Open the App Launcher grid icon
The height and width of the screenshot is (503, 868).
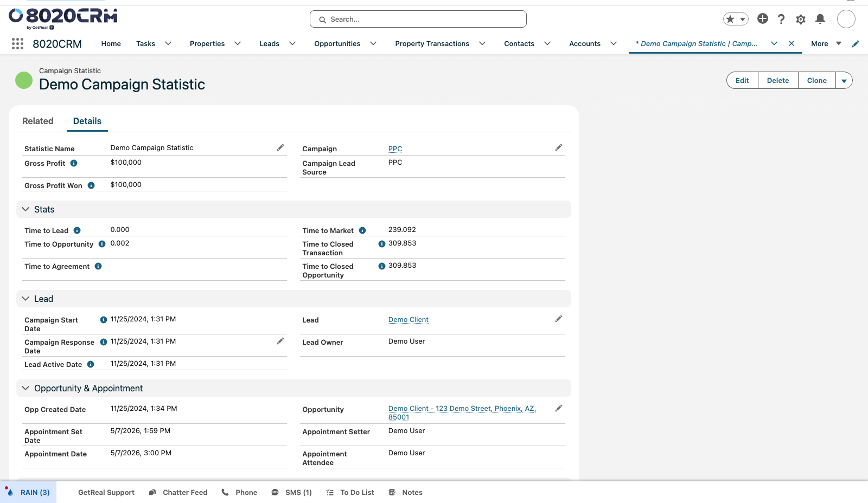coord(17,44)
